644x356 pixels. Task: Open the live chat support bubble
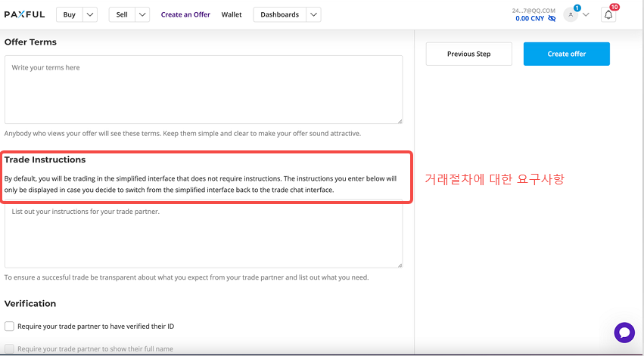pos(624,333)
